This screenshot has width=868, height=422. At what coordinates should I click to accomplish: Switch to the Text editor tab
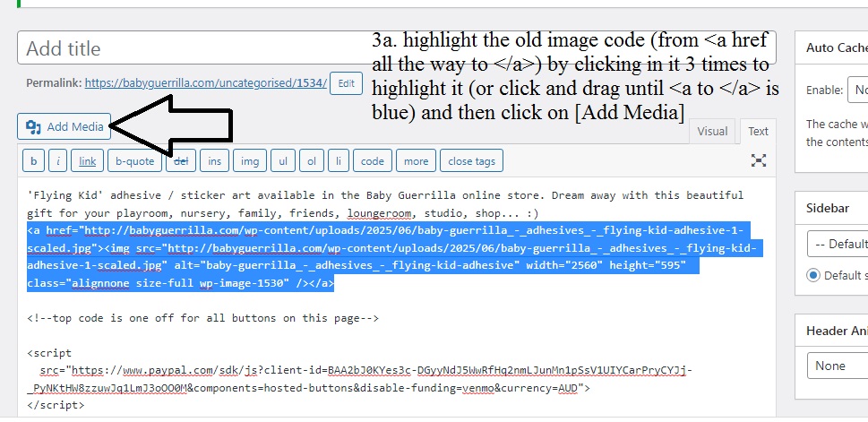point(758,131)
